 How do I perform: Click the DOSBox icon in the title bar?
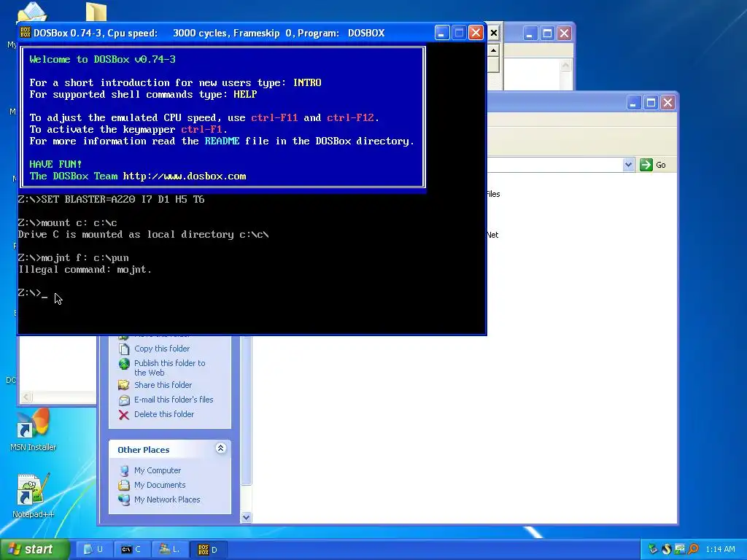pyautogui.click(x=26, y=32)
